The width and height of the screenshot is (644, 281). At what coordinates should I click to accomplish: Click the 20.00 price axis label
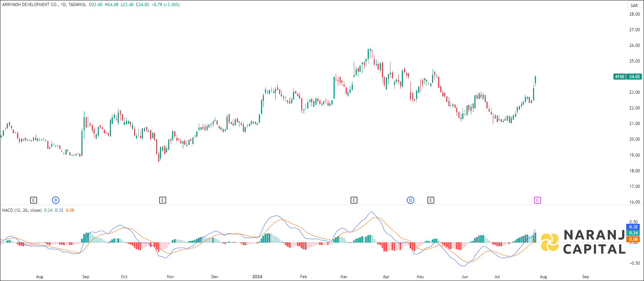[x=634, y=139]
